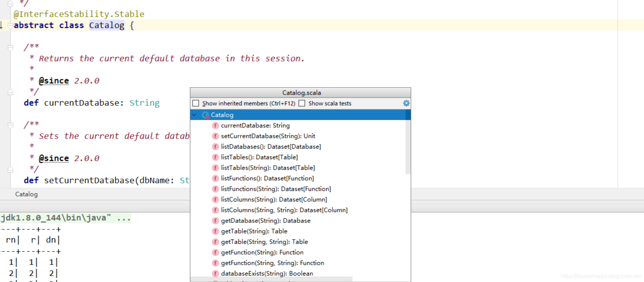Select getTable(String, String): Table entry
644x282 pixels.
pyautogui.click(x=264, y=242)
